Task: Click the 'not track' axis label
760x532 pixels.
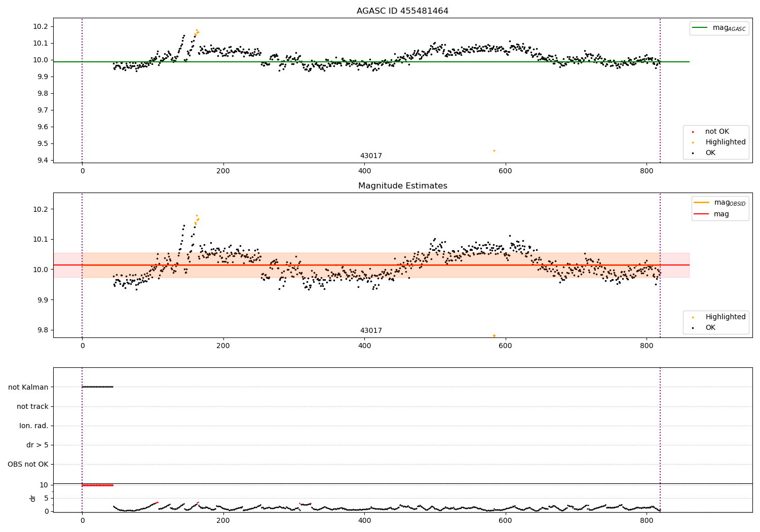Action: point(32,406)
